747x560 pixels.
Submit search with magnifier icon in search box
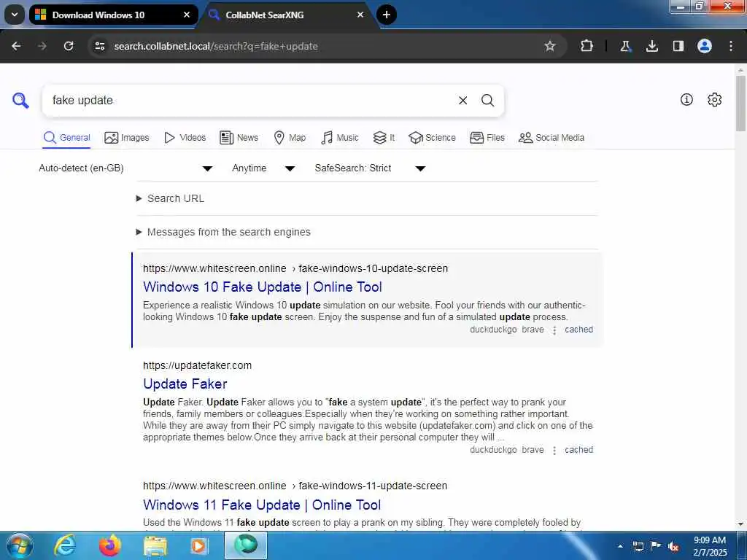(487, 101)
